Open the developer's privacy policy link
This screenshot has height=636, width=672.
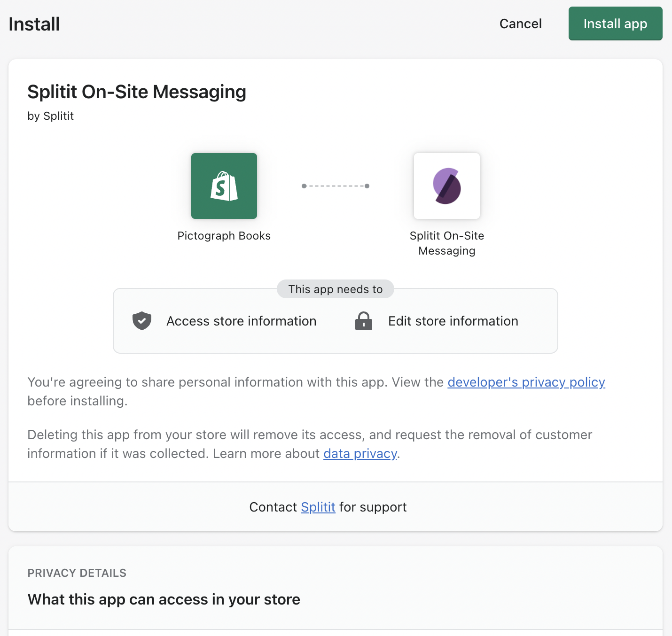pyautogui.click(x=526, y=382)
